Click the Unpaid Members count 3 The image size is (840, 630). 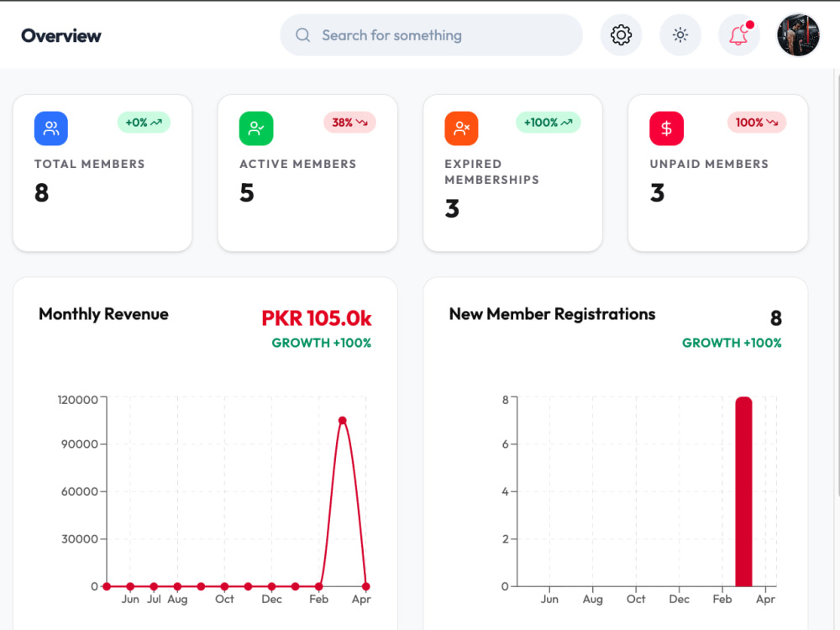coord(658,193)
